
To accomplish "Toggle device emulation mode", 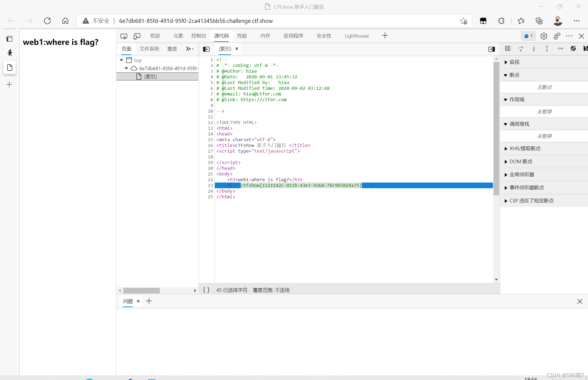I will (x=137, y=36).
